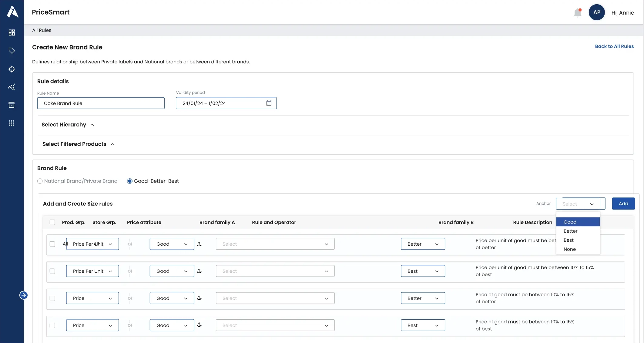Click the Store Grp. column header

(x=104, y=222)
